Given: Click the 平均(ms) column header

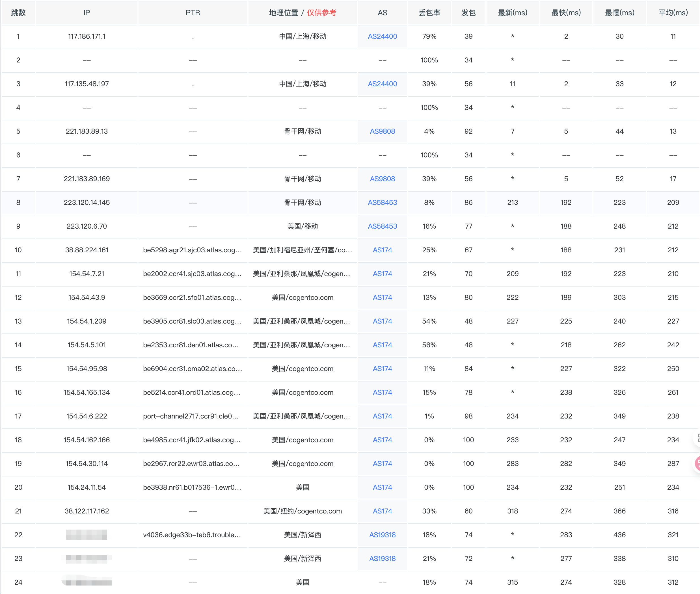Looking at the screenshot, I should [673, 13].
